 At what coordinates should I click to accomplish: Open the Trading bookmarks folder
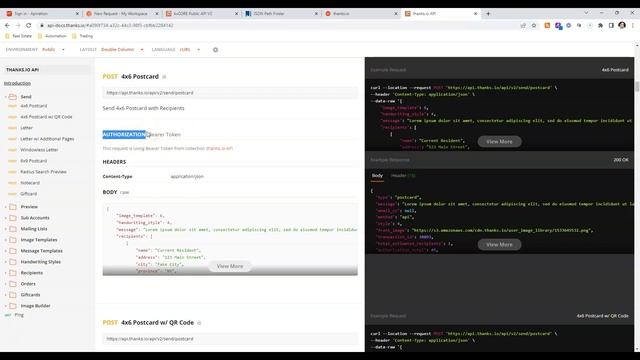82,36
